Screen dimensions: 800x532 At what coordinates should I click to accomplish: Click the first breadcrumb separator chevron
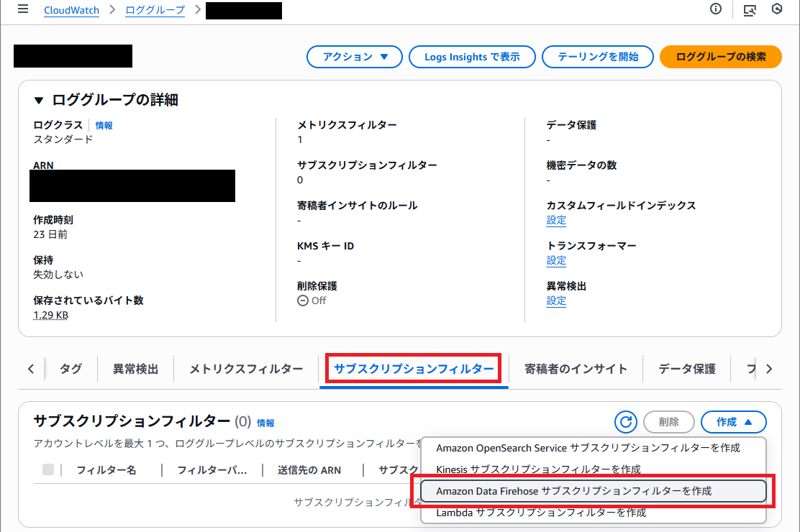coord(112,9)
